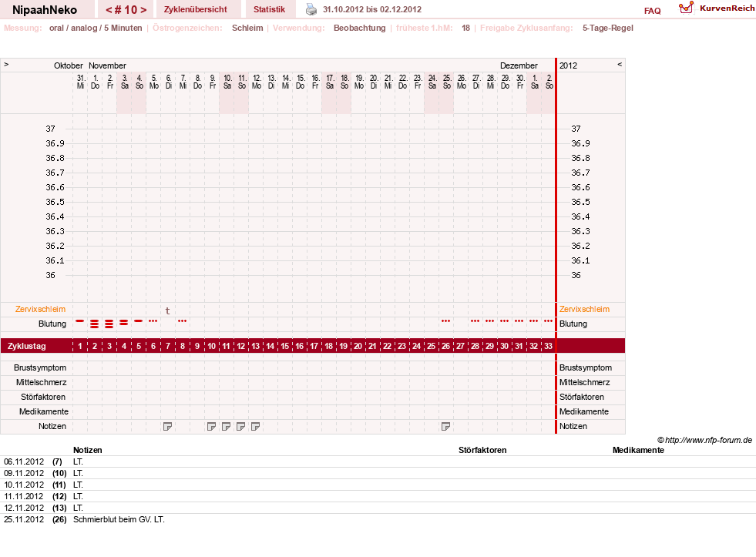Open the note icon on cycle day 13
756x557 pixels.
click(x=256, y=427)
